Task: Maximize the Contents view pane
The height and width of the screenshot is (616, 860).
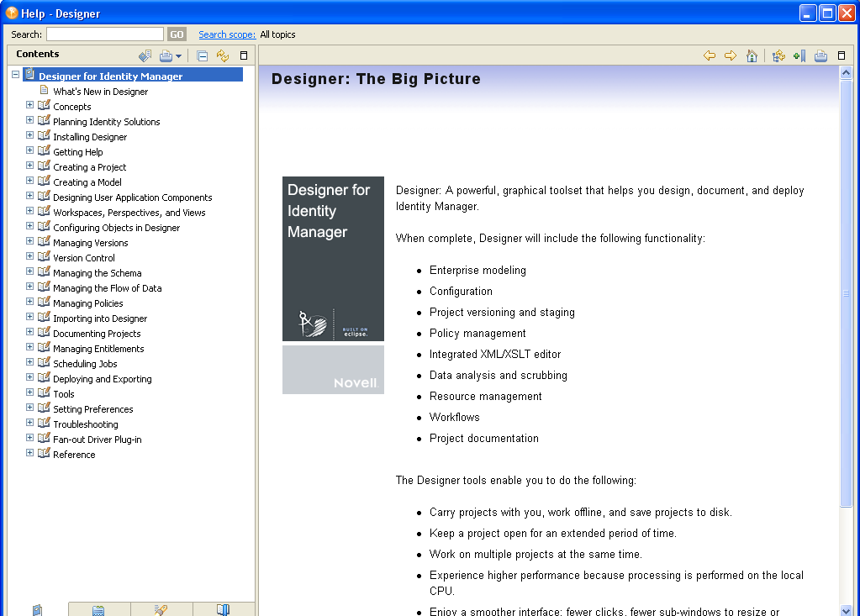Action: coord(244,55)
